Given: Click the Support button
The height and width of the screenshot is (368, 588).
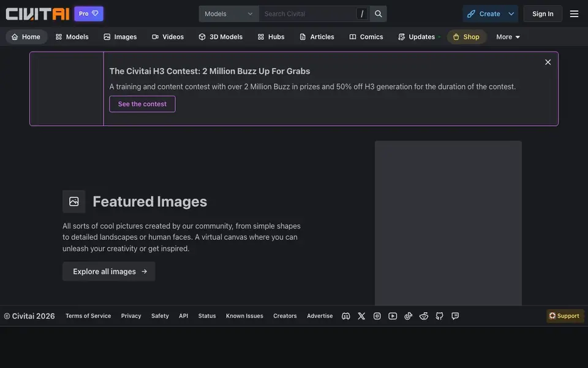Looking at the screenshot, I should (x=564, y=316).
